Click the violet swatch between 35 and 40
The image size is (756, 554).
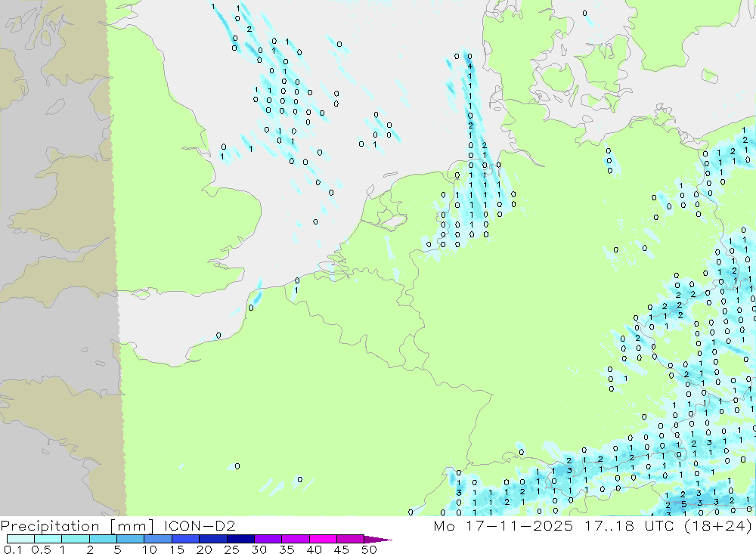(296, 539)
